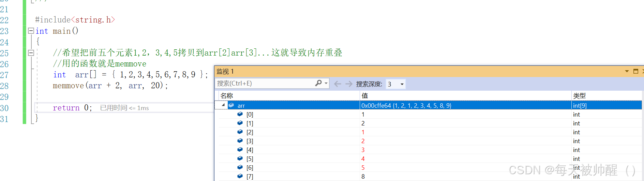Screen dimensions: 644x181
Task: Click the search magnifier icon in Watch 1
Action: (318, 83)
